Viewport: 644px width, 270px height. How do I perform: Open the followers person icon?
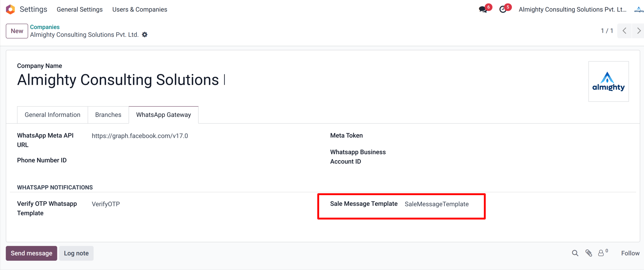601,253
